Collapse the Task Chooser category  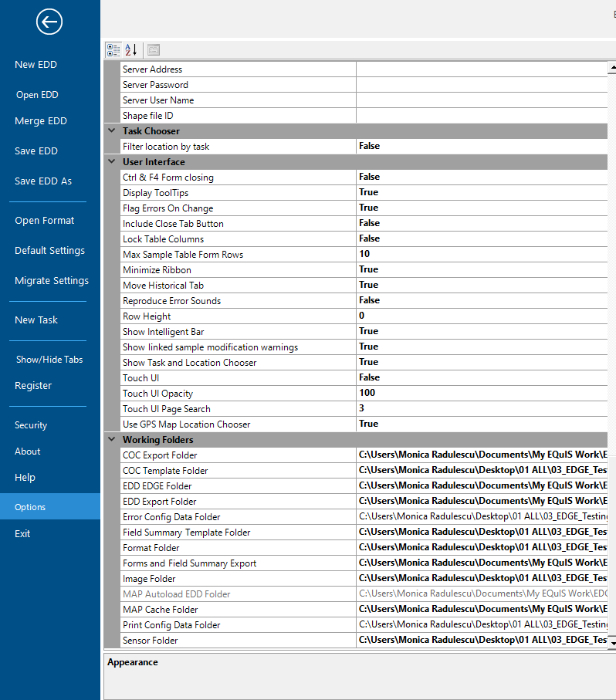(112, 130)
